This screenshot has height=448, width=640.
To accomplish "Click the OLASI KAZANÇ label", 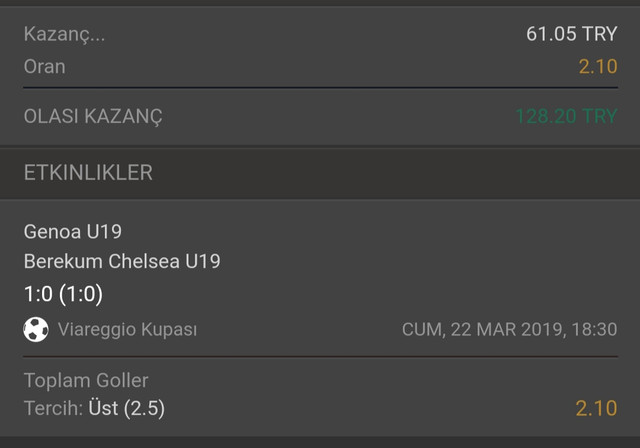I will point(93,117).
